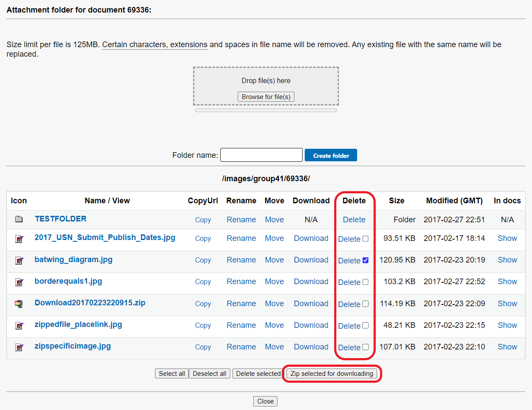Download the Download20170223220915.zip file

[311, 304]
